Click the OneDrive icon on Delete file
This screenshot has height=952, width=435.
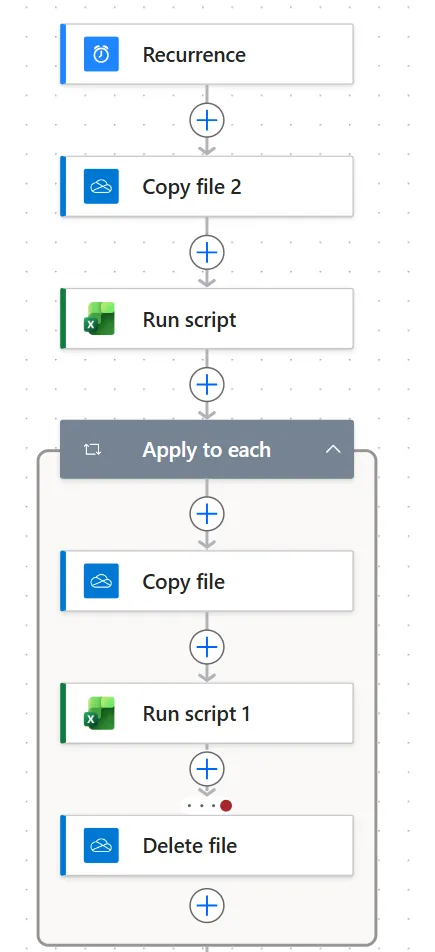101,845
